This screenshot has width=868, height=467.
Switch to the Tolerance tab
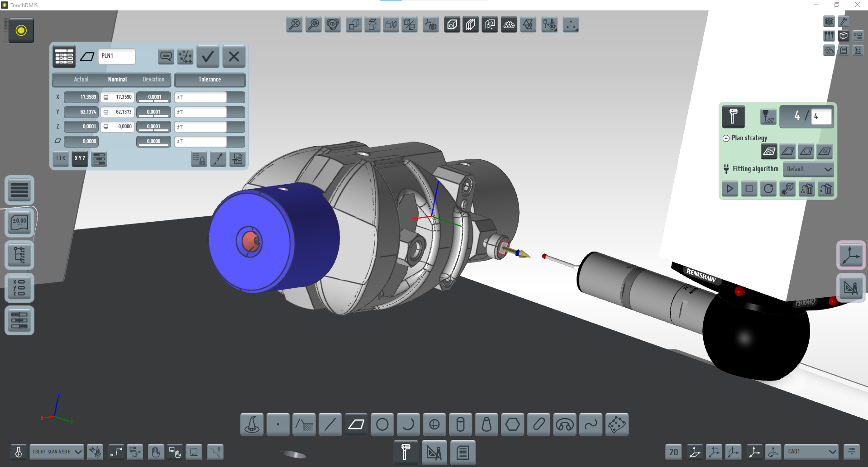pyautogui.click(x=210, y=80)
